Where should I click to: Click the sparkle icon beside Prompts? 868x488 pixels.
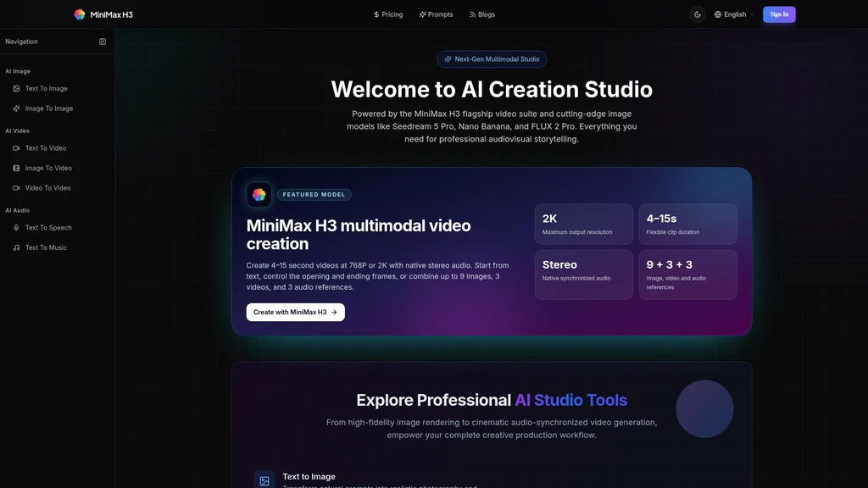pyautogui.click(x=422, y=14)
